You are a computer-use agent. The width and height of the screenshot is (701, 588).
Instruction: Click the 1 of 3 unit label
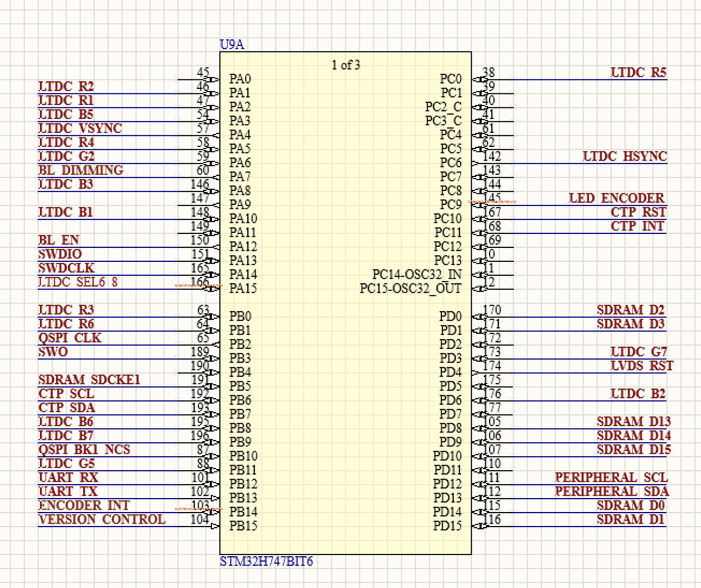coord(345,65)
